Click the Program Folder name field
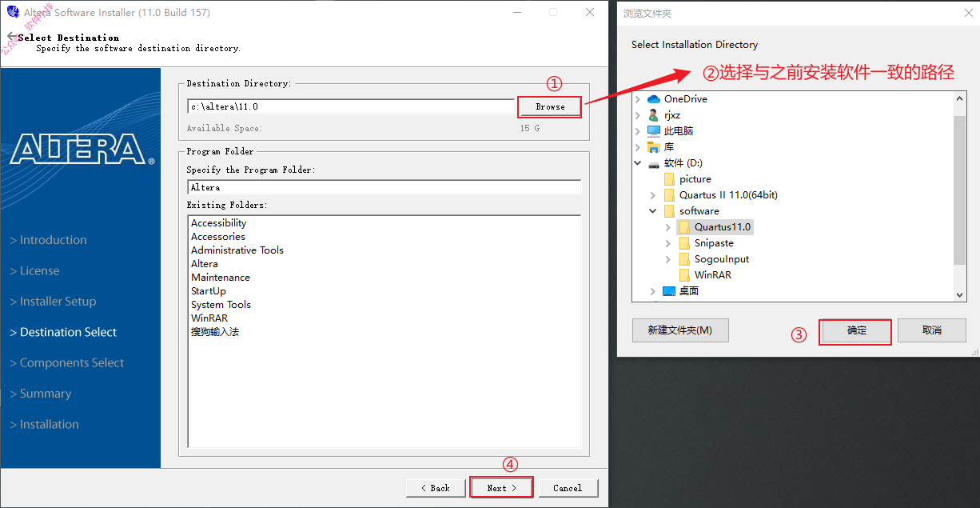Viewport: 980px width, 508px height. coord(384,187)
